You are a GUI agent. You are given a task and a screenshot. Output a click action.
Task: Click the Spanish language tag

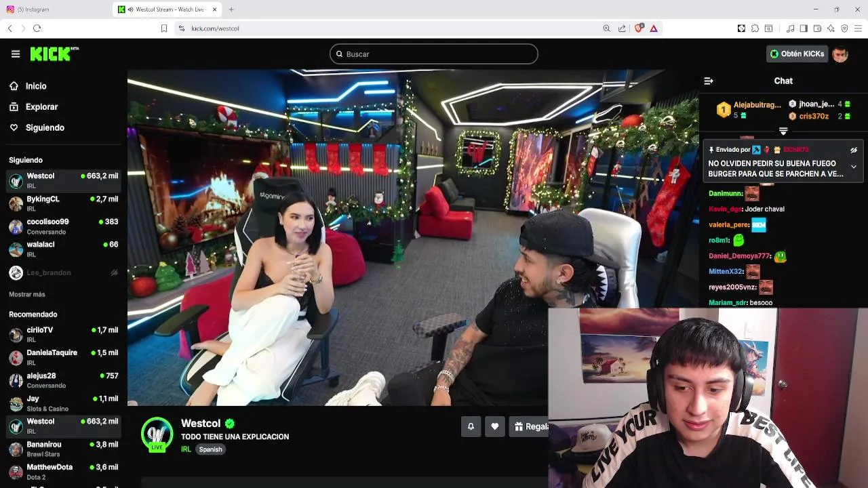click(210, 449)
